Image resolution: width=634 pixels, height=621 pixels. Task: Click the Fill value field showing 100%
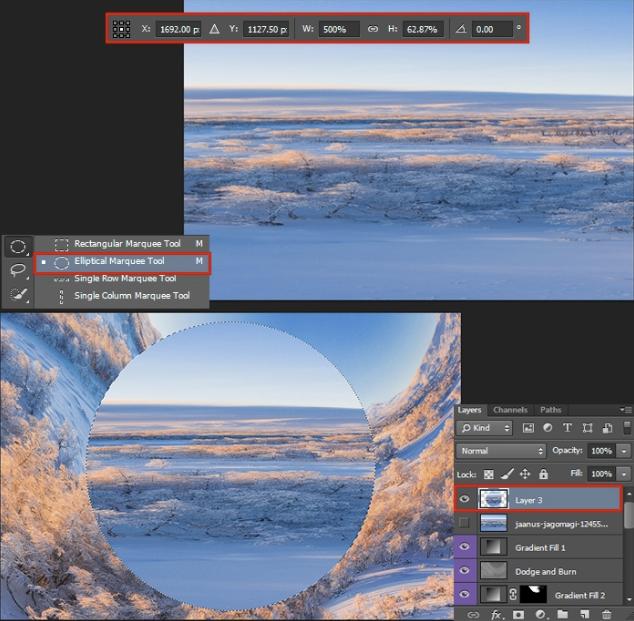pyautogui.click(x=602, y=474)
